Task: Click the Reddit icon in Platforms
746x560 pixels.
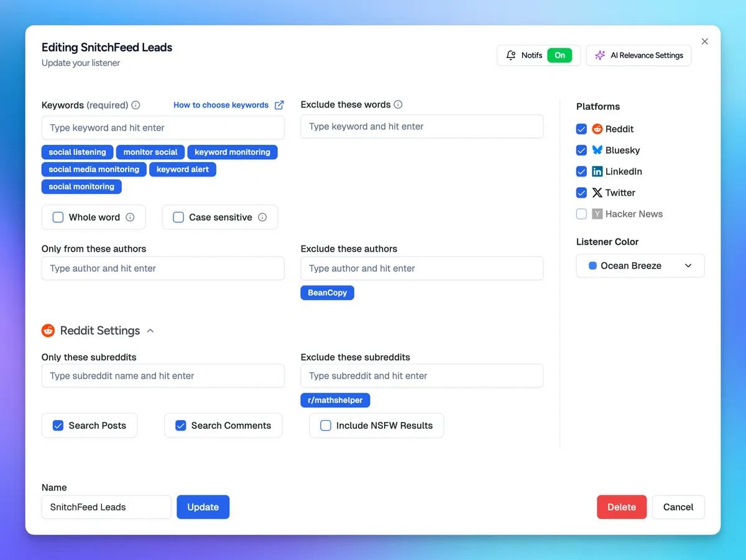Action: [597, 129]
